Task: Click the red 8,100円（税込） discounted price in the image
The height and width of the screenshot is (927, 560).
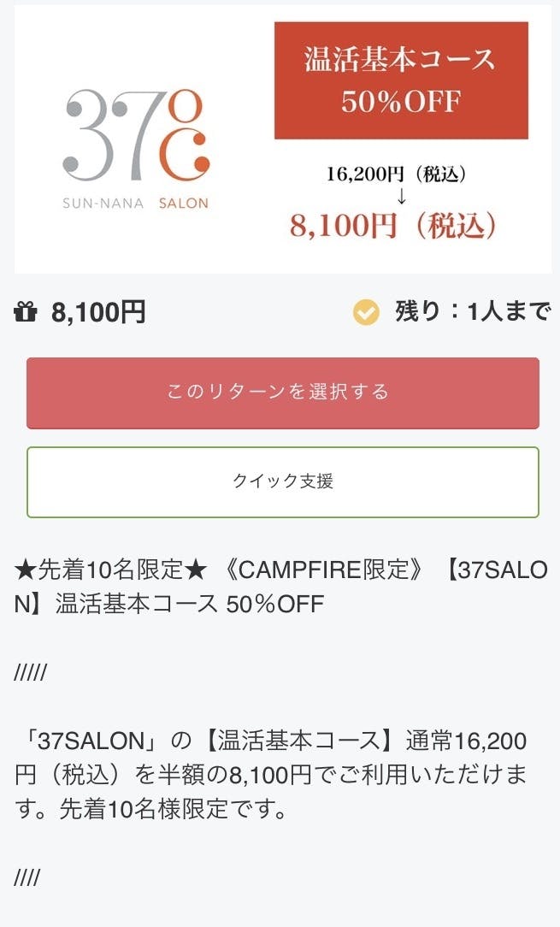Action: click(x=393, y=225)
